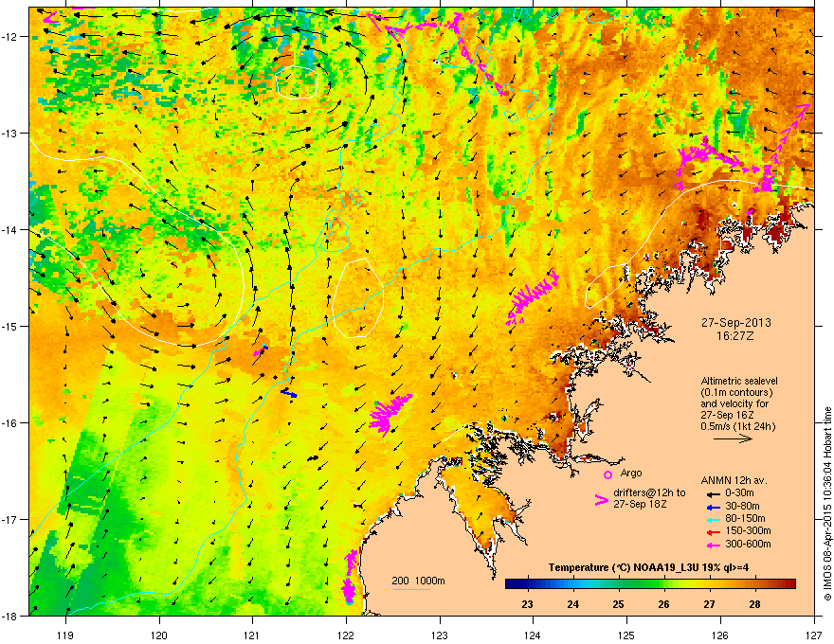Click the cyan 200 1000m isobath legend line

[410, 589]
